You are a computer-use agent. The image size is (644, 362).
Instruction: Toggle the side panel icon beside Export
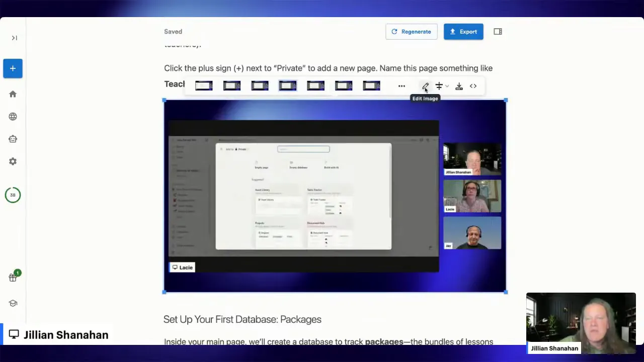(x=498, y=32)
